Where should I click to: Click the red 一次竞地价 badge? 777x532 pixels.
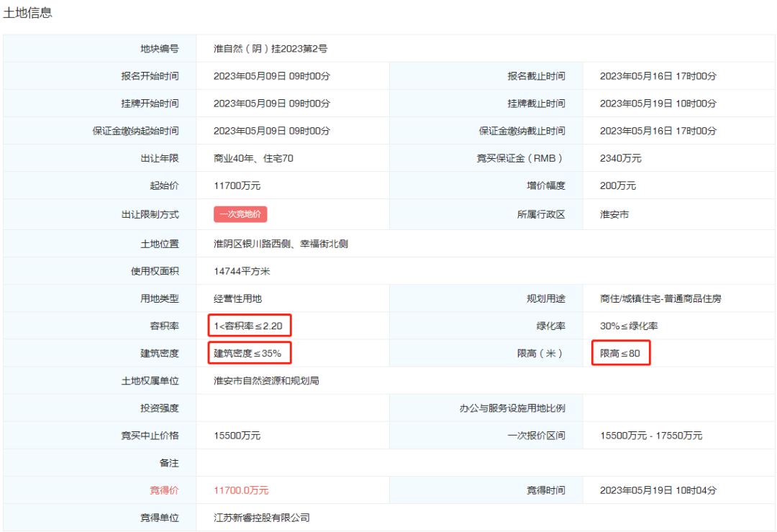(240, 214)
